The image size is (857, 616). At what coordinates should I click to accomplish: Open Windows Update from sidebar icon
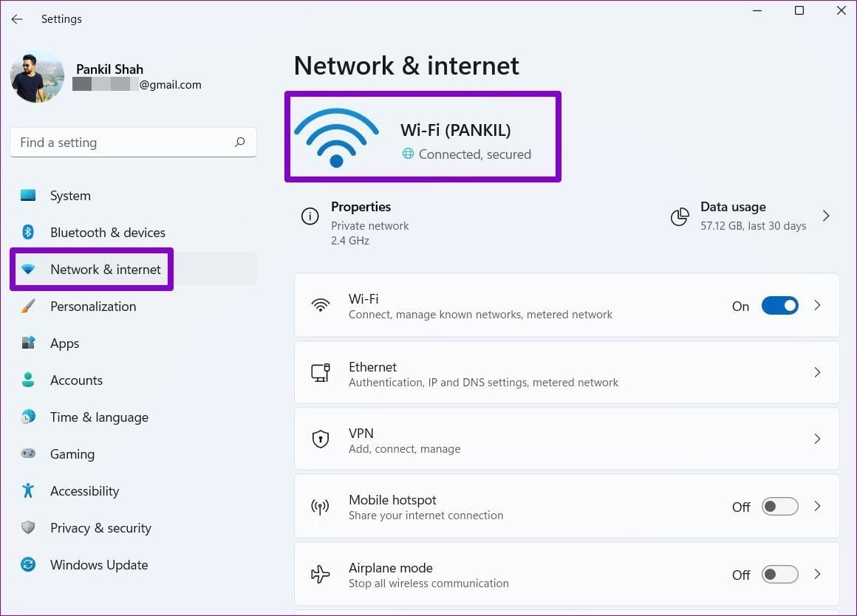click(28, 564)
